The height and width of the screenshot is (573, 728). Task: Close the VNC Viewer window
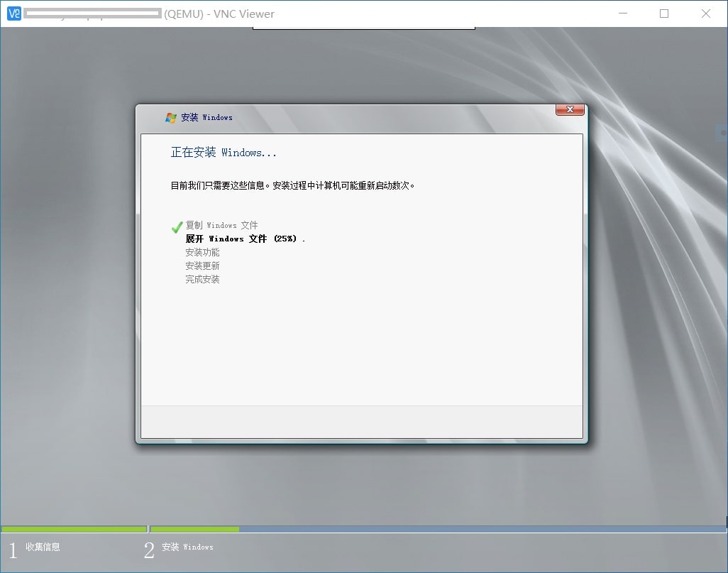(706, 13)
